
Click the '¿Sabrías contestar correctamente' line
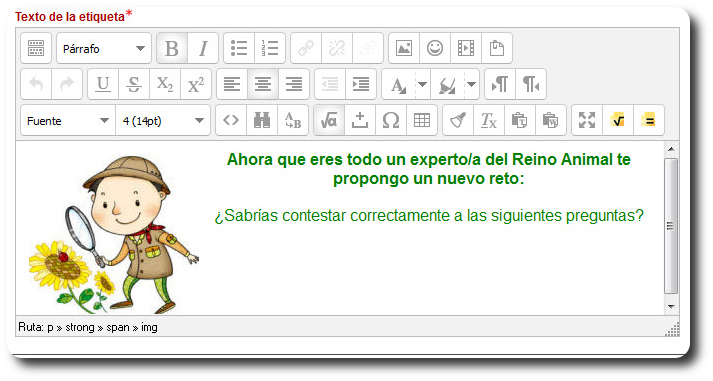point(429,215)
